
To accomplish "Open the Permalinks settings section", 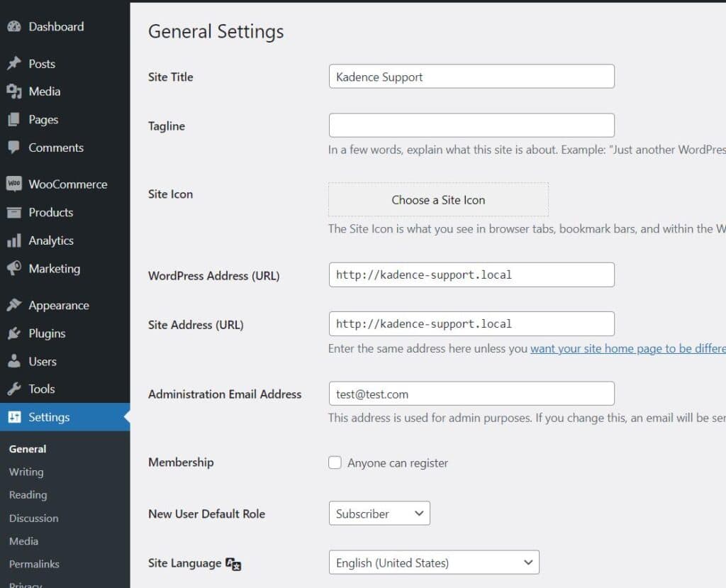I will (34, 564).
